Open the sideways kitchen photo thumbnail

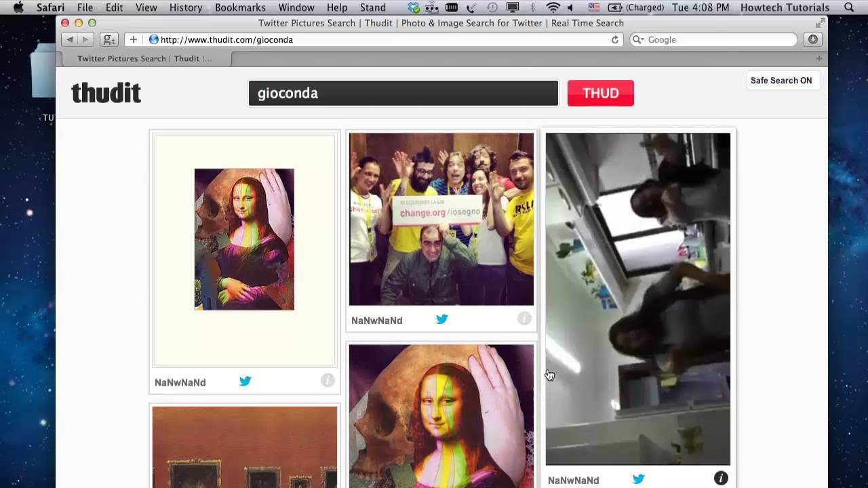pyautogui.click(x=638, y=299)
